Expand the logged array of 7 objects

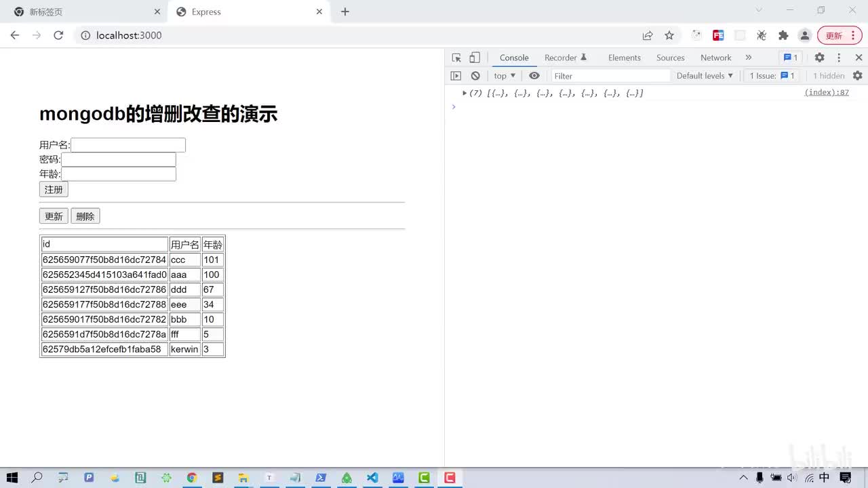[465, 93]
